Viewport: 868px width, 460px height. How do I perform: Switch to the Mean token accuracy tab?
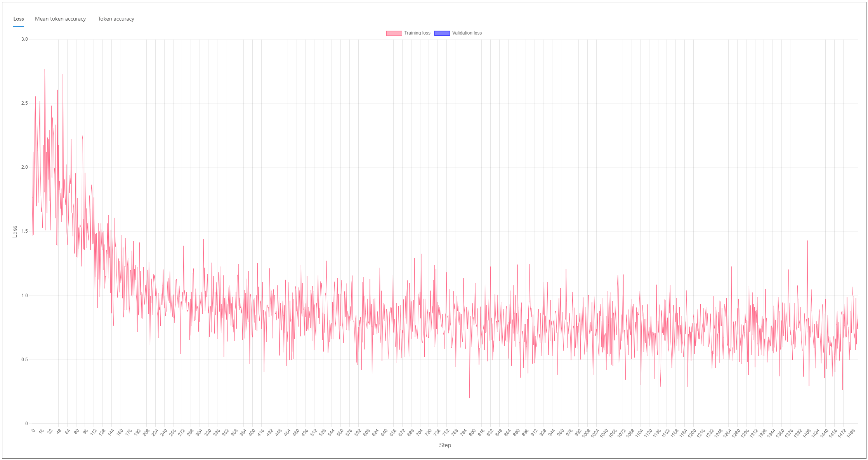[60, 19]
